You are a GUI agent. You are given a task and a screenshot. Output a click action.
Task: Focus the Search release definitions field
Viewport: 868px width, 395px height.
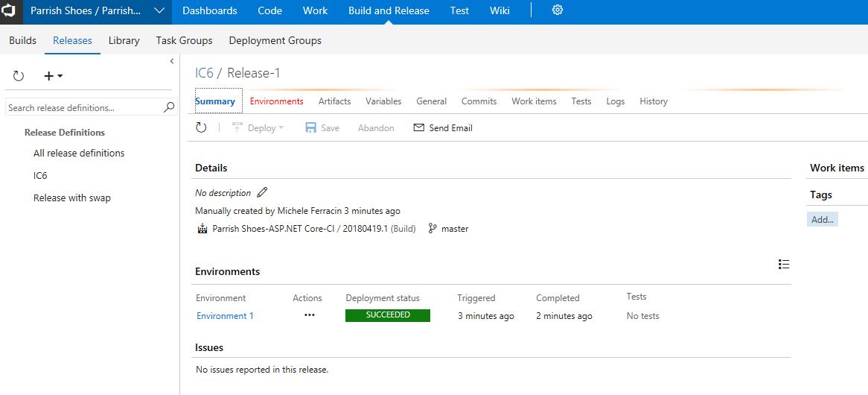click(83, 107)
